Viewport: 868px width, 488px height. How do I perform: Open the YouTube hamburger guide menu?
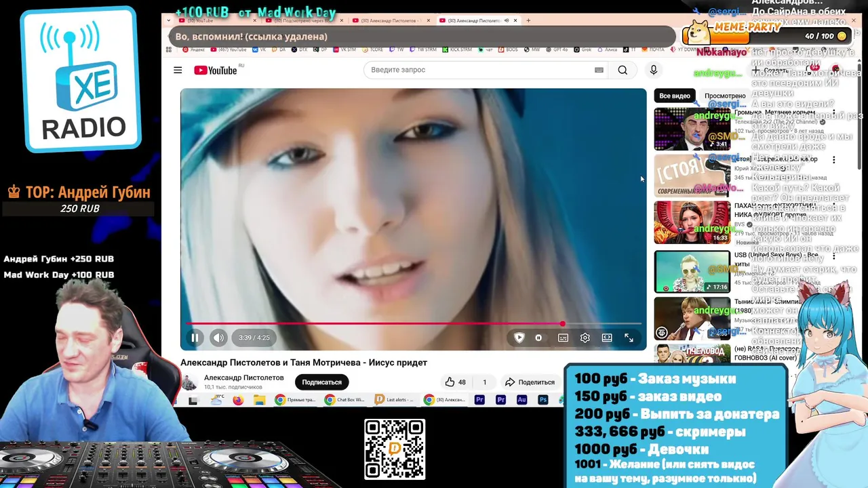pyautogui.click(x=178, y=70)
